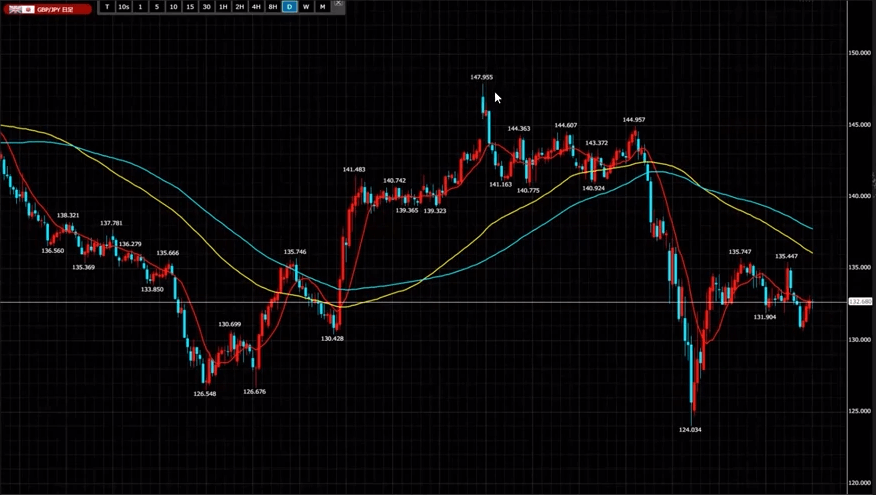Click the active D daily timeframe
The width and height of the screenshot is (876, 495).
pyautogui.click(x=290, y=7)
